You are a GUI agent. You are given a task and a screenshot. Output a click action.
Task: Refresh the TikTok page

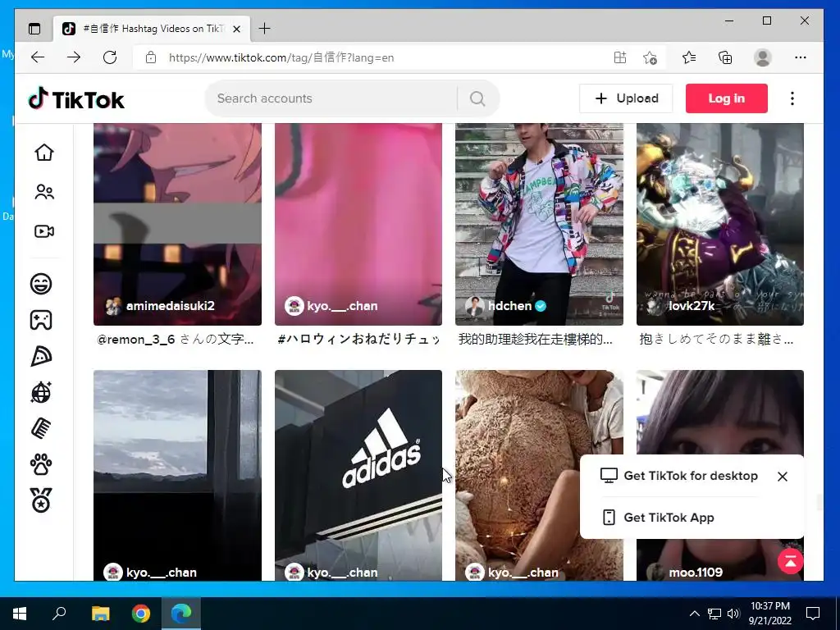point(110,57)
